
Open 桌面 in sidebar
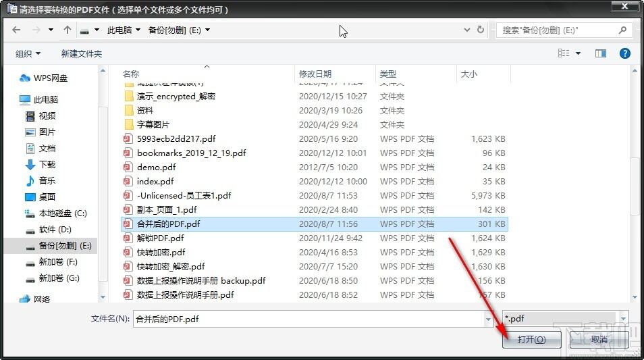41,197
